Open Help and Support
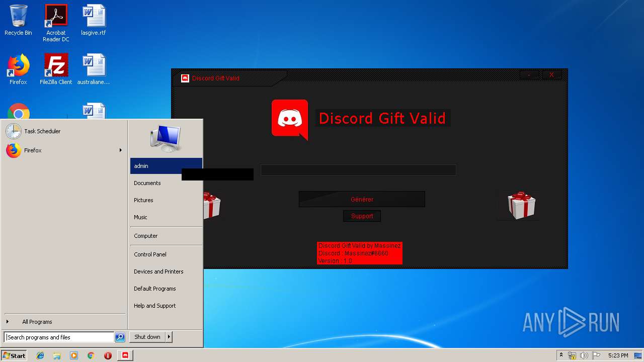This screenshot has height=362, width=644. 166,306
